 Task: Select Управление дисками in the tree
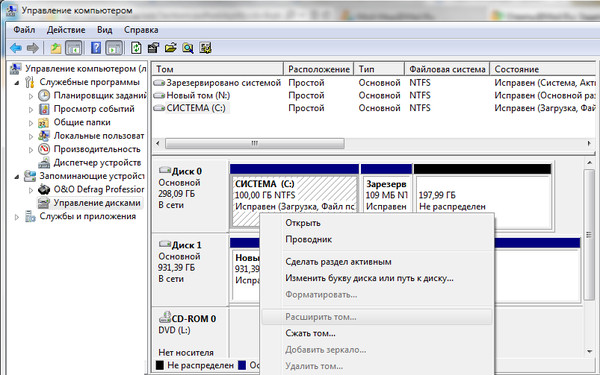pyautogui.click(x=97, y=203)
